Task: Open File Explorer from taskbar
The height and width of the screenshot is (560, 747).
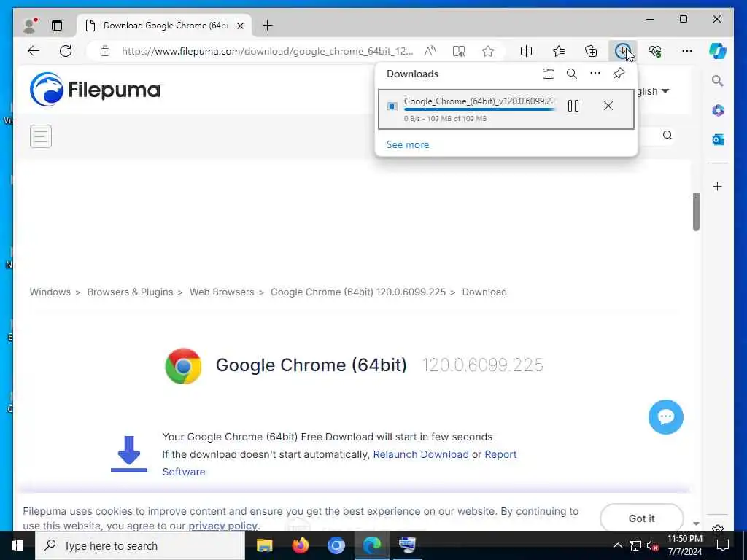Action: 264,545
